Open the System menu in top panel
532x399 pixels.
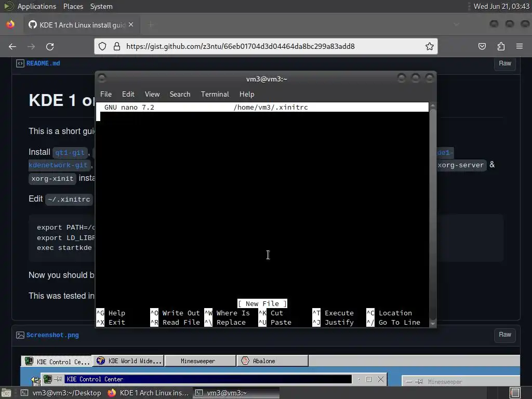tap(101, 6)
